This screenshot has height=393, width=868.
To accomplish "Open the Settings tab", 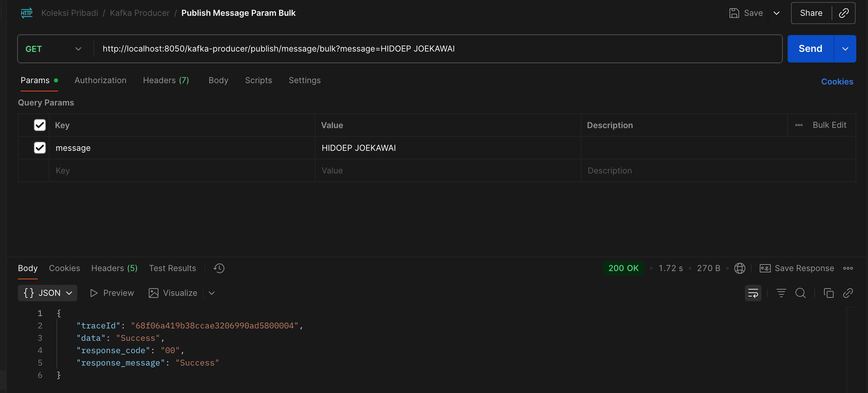I will (x=304, y=80).
